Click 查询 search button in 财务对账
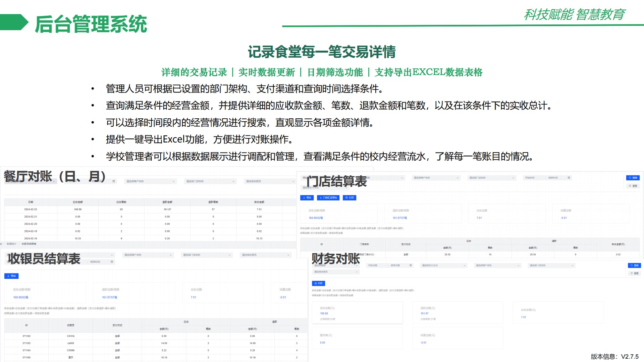Viewport: 644px width, 362px height. (x=634, y=265)
